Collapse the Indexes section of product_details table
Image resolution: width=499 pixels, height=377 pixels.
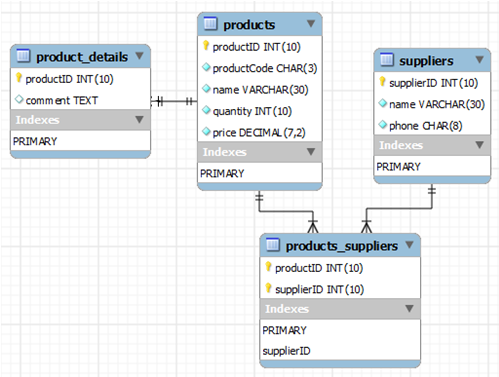(140, 119)
